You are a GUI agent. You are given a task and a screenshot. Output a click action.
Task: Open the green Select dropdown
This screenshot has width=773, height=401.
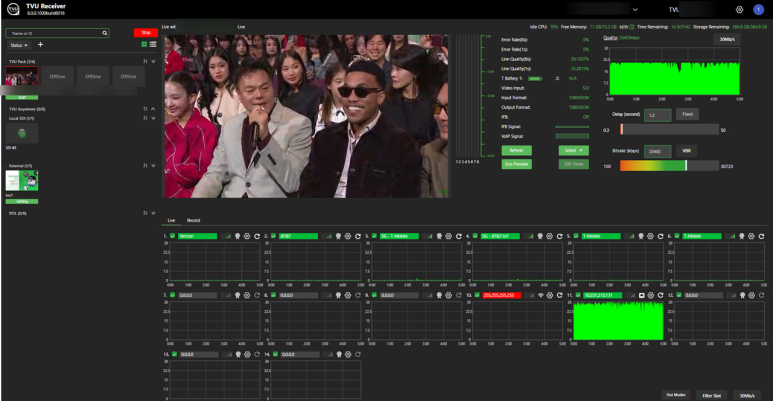pyautogui.click(x=573, y=150)
